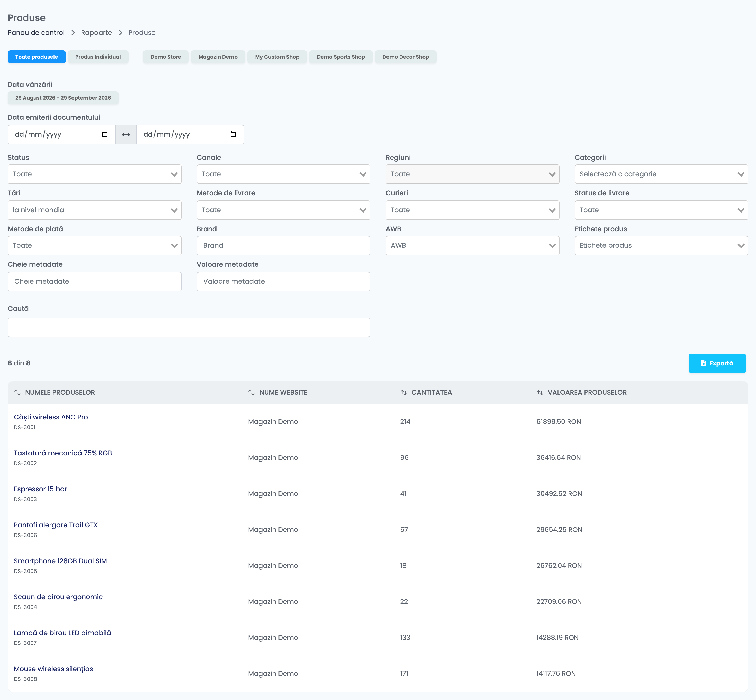Click value 26762.04 RON
The image size is (756, 700).
[559, 566]
